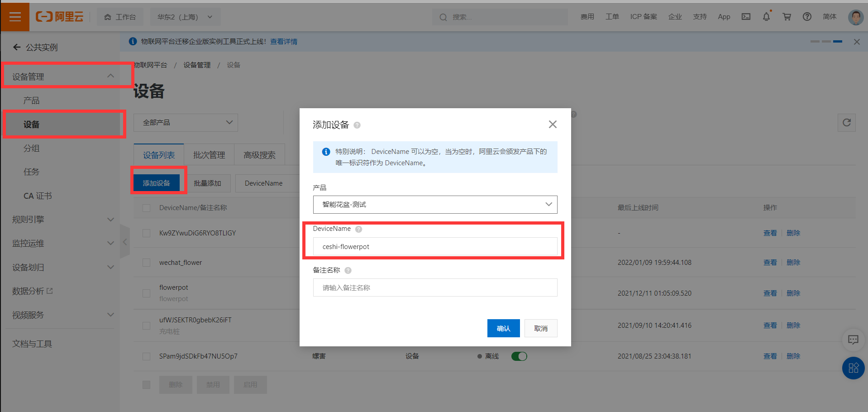Collapse the left sidebar with the arrow handle

click(x=125, y=242)
